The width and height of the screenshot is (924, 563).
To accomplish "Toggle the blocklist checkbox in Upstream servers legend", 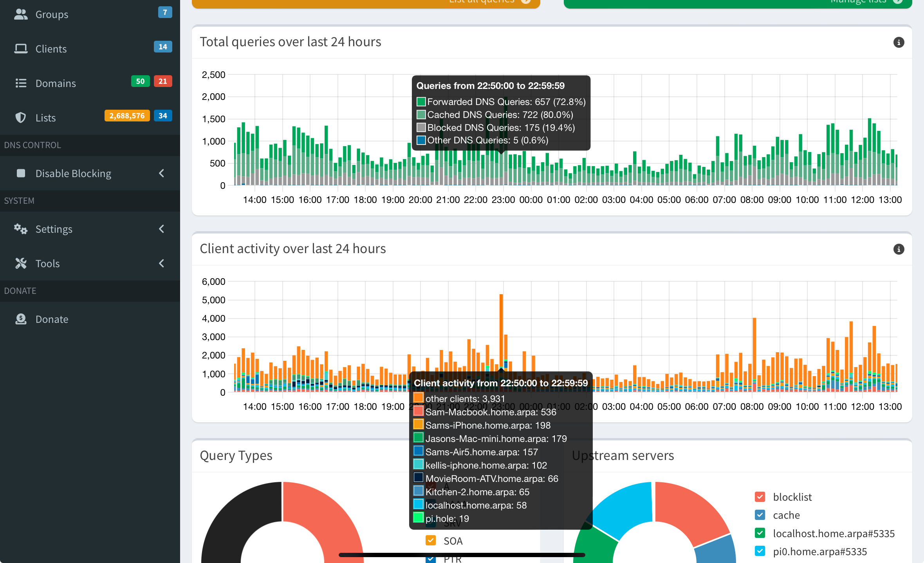I will 760,497.
